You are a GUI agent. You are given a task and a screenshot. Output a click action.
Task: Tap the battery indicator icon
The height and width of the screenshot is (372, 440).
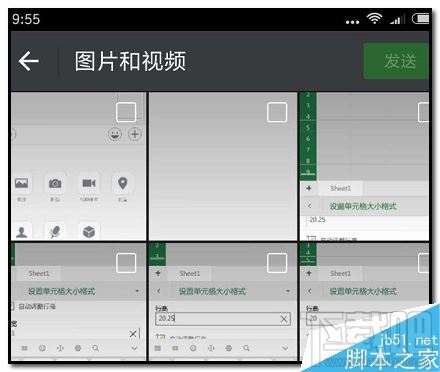(421, 19)
